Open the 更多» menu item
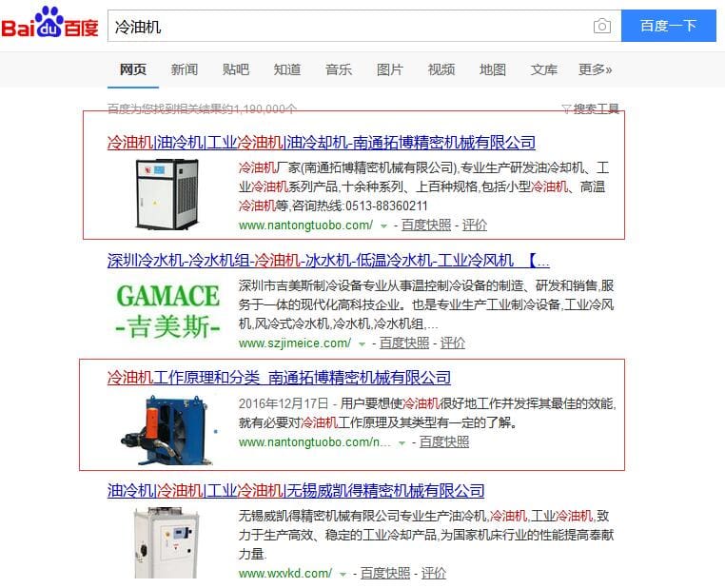 pos(595,69)
